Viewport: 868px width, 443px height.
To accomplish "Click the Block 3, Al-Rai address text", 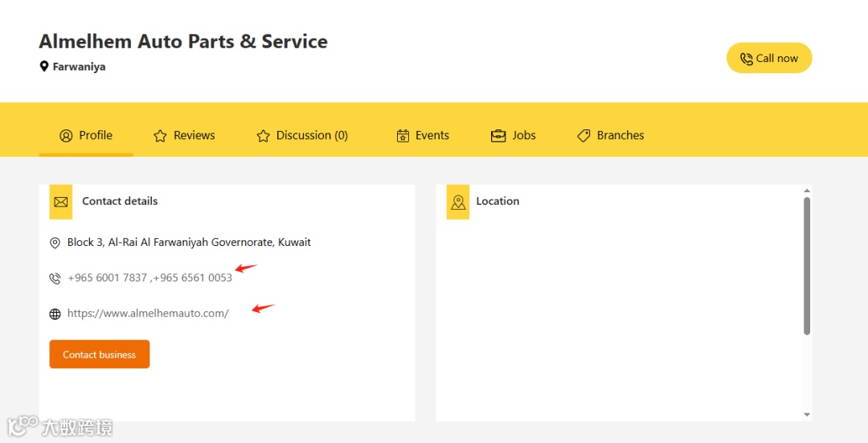I will [189, 243].
